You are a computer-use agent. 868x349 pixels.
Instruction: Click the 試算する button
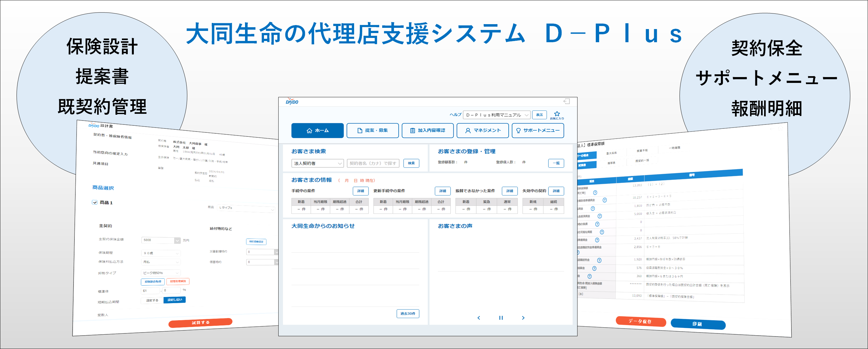click(x=200, y=323)
